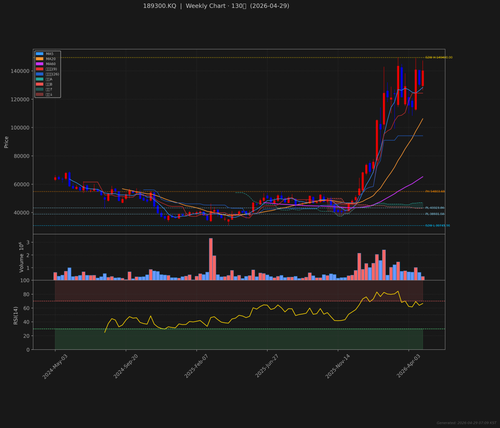Click the MA20 orange legend swatch
This screenshot has height=428, width=500.
point(40,59)
